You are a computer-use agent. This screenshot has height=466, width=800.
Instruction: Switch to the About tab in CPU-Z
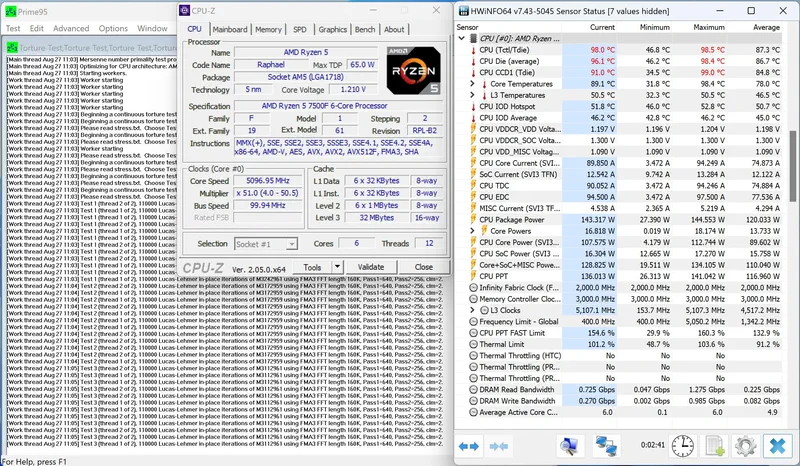point(394,30)
